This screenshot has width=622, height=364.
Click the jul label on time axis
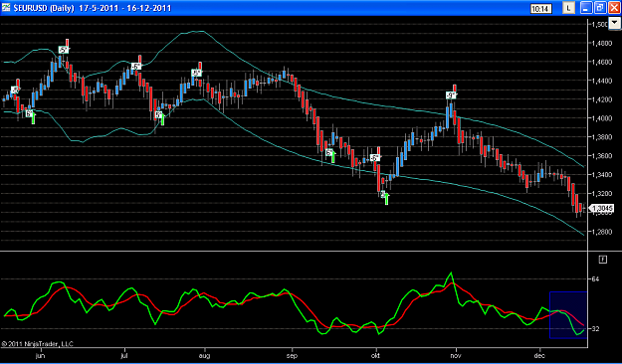click(x=124, y=356)
